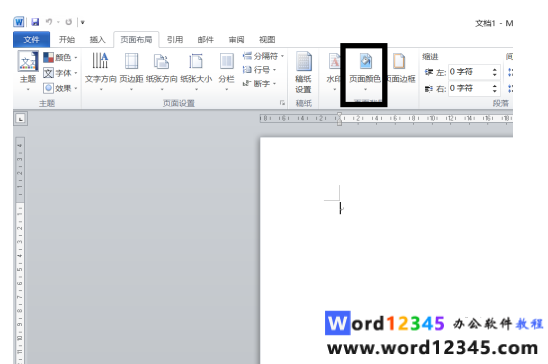The width and height of the screenshot is (548, 364).
Task: Undo the last action
Action: point(49,22)
